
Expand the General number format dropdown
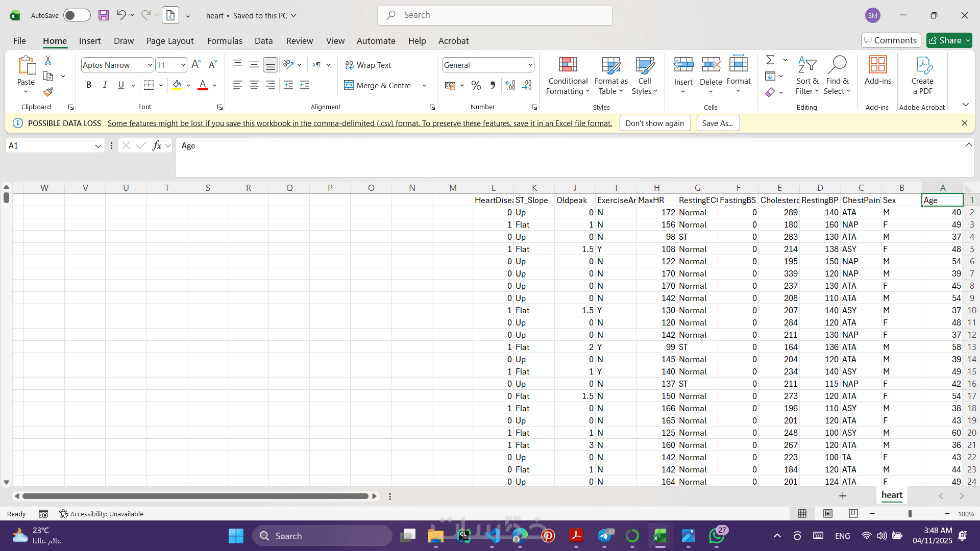pyautogui.click(x=530, y=65)
